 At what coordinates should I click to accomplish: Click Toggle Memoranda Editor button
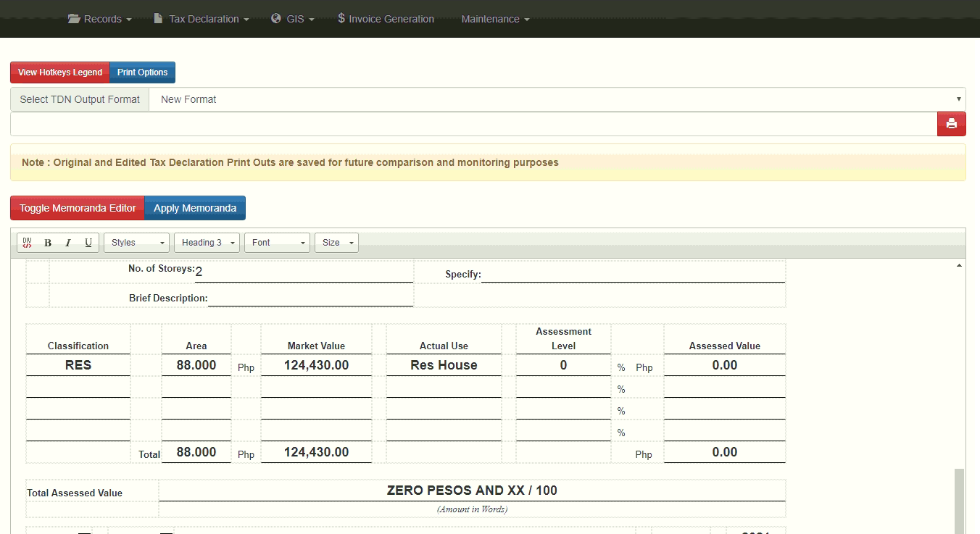pyautogui.click(x=78, y=208)
